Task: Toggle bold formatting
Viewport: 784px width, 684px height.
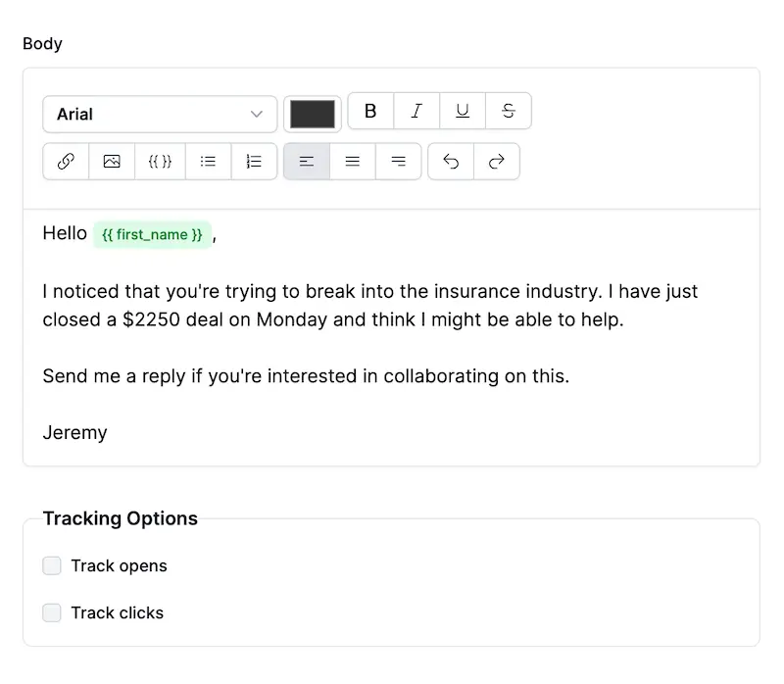Action: point(369,111)
